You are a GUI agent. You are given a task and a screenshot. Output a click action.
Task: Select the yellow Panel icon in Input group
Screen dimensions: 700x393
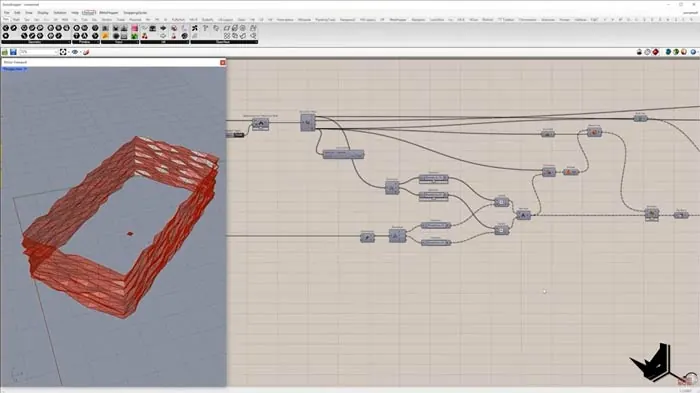point(105,36)
